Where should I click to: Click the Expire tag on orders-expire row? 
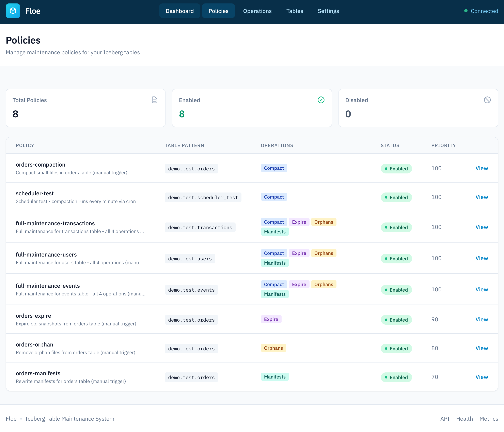[x=271, y=319]
